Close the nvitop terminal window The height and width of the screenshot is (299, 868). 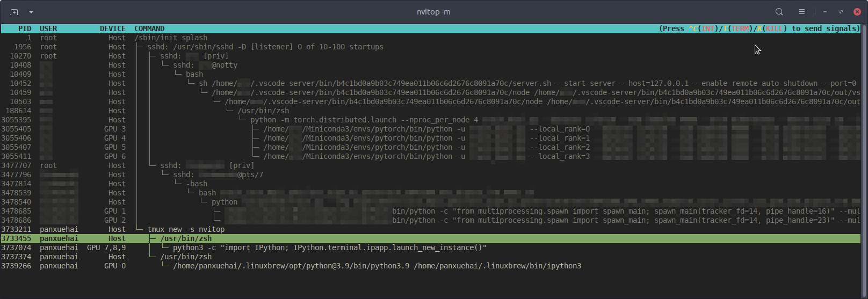click(857, 12)
